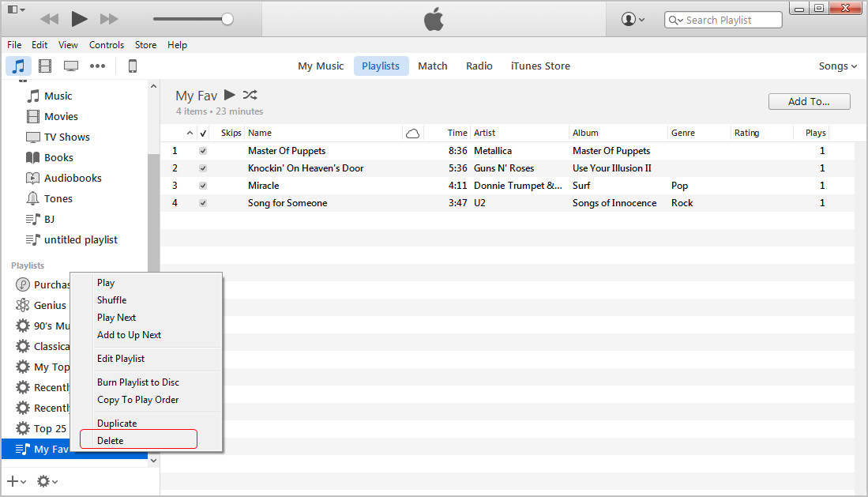868x497 pixels.
Task: Uncheck the Song for Someone checkbox
Action: [203, 203]
